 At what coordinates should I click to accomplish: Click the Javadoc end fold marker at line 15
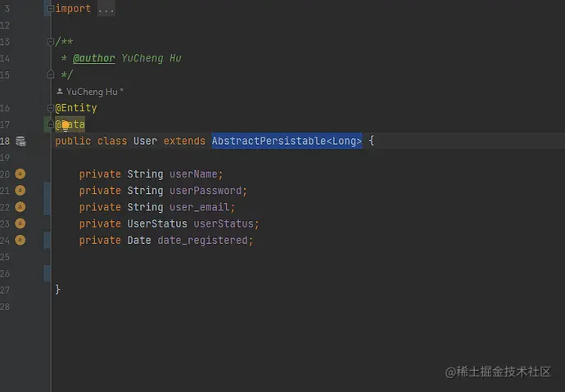click(x=51, y=74)
